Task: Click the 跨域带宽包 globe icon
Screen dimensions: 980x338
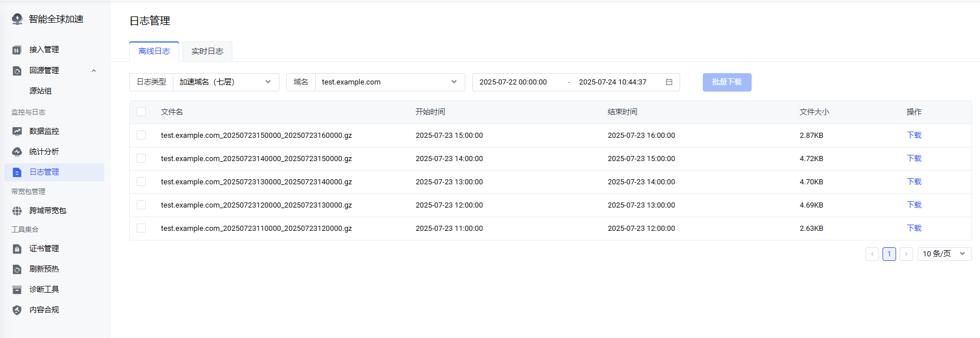Action: 17,211
